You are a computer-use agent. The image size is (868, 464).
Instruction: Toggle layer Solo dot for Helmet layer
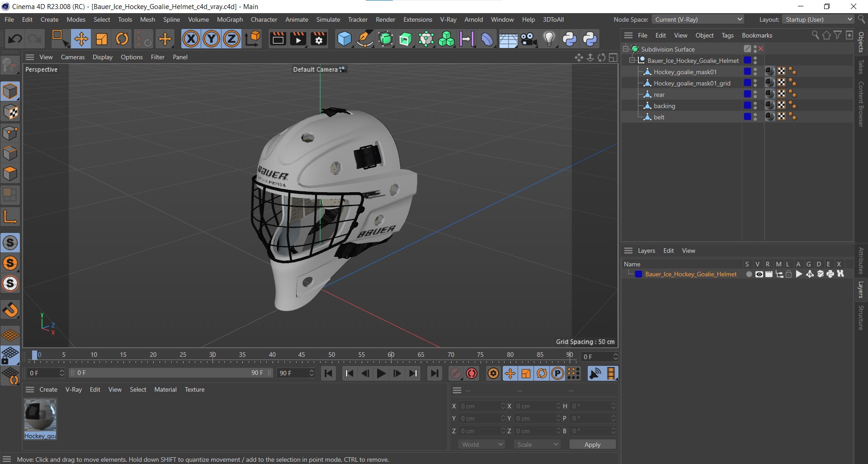(x=749, y=274)
